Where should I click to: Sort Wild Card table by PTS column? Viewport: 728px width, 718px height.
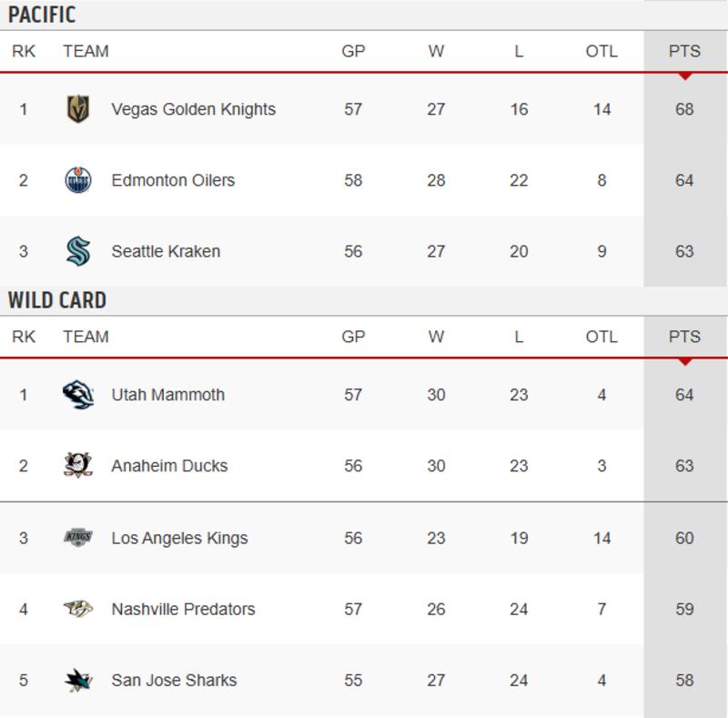tap(684, 337)
